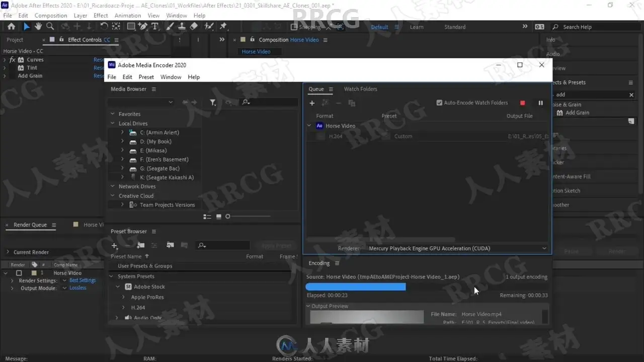Image resolution: width=644 pixels, height=362 pixels.
Task: Open After Effects Composition menu
Action: coord(51,16)
